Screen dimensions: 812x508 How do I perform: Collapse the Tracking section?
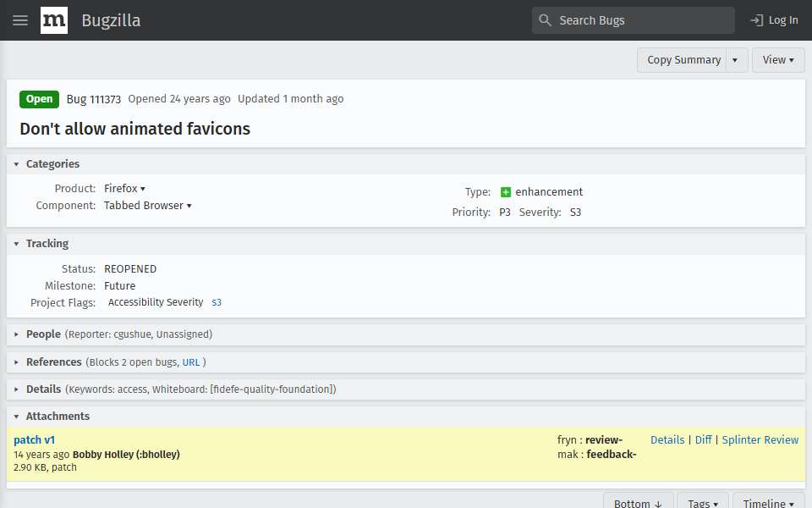tap(16, 244)
